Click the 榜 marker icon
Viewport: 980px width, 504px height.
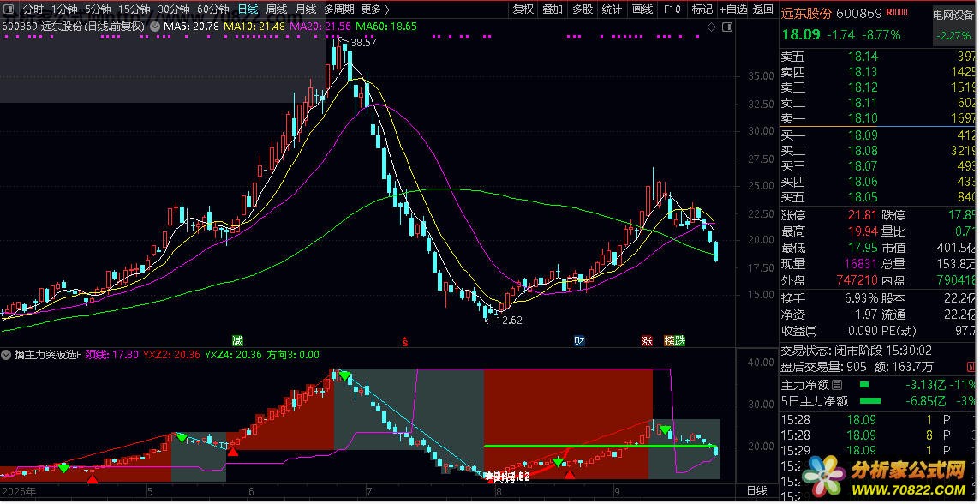tap(669, 341)
